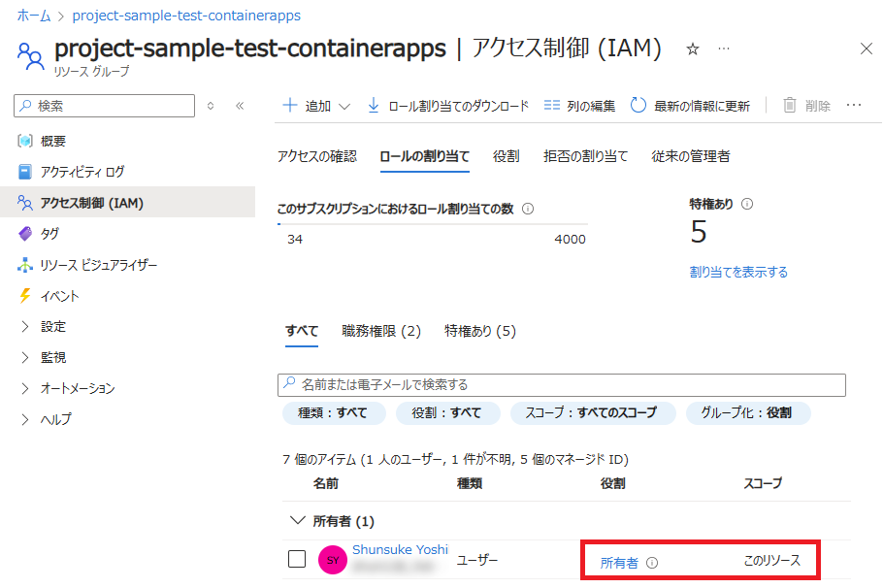Click the Overview (概要) sidebar icon
Screen dimensions: 883x588
click(25, 141)
